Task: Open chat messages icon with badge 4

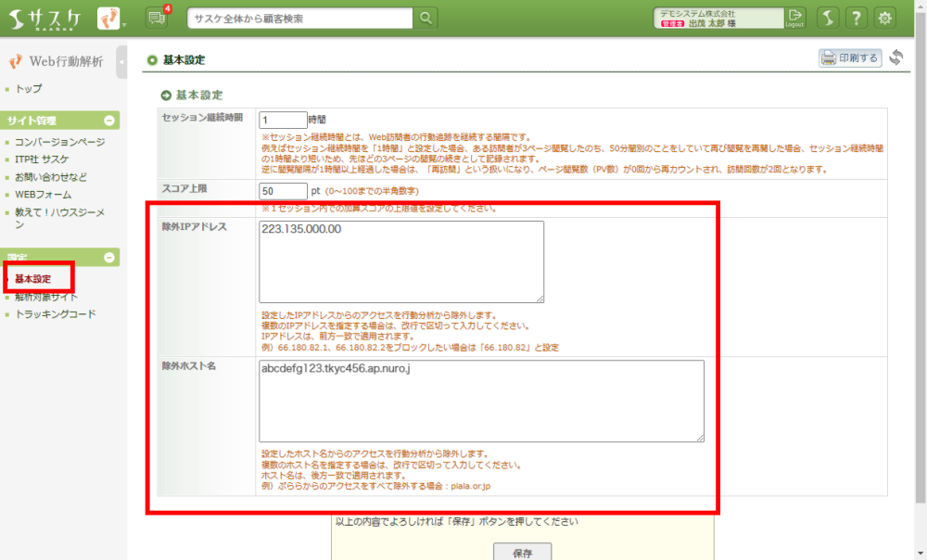Action: coord(157,19)
